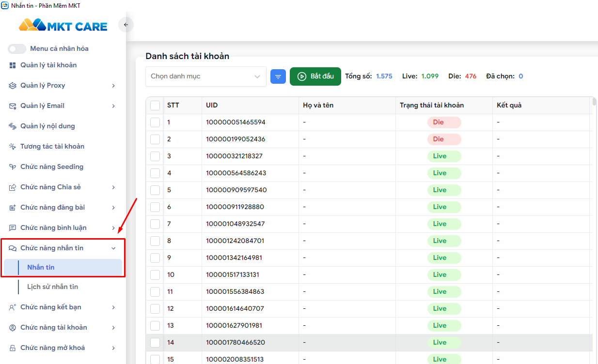598x364 pixels.
Task: Expand Quản lý Email with its chevron
Action: [113, 106]
